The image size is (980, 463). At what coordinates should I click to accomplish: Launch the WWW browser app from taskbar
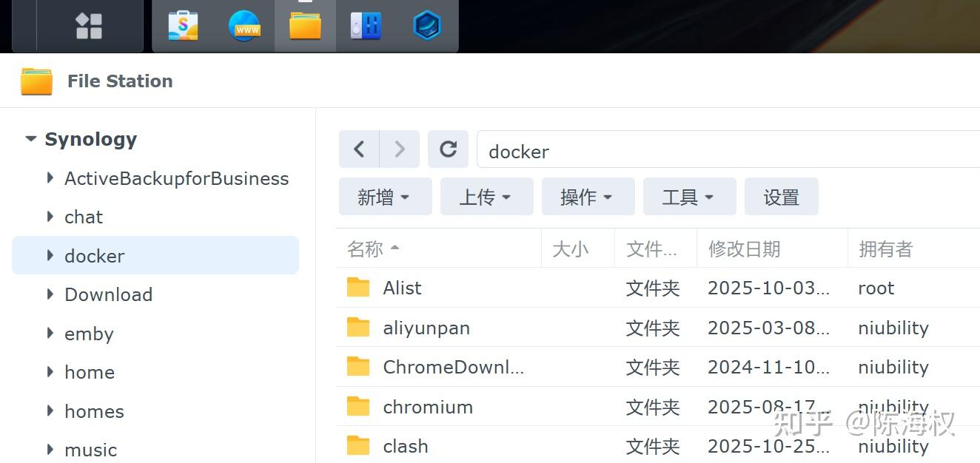coord(244,25)
